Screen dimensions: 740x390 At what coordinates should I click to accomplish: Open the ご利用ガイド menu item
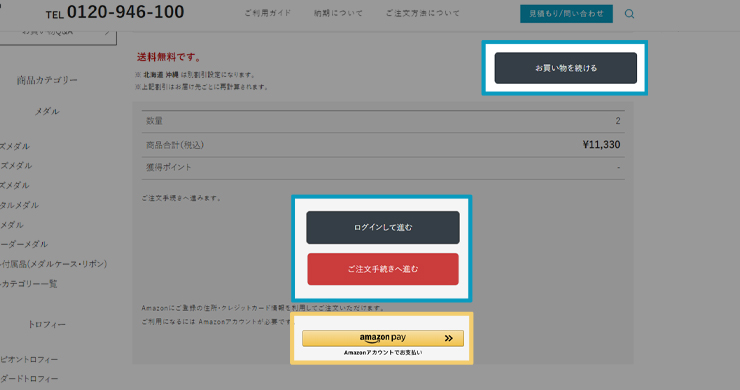pos(268,13)
